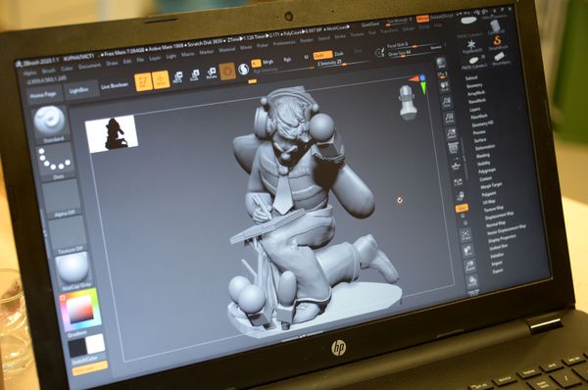588x390 pixels.
Task: Open the MatCap Gray material selector
Action: point(73,270)
